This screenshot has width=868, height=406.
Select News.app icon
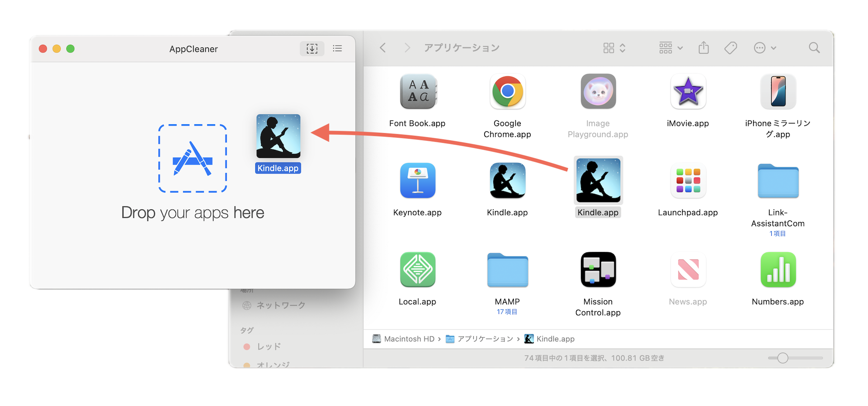click(x=688, y=270)
